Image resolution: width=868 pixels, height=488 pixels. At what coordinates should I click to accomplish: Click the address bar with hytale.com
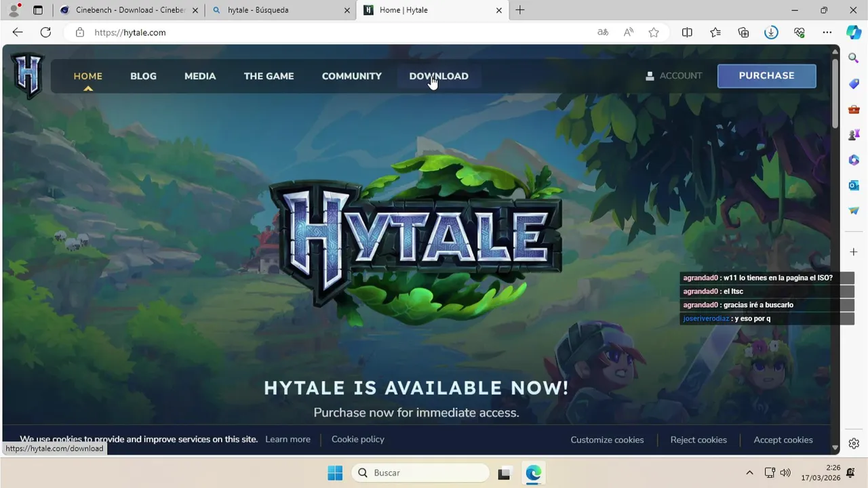tap(339, 33)
